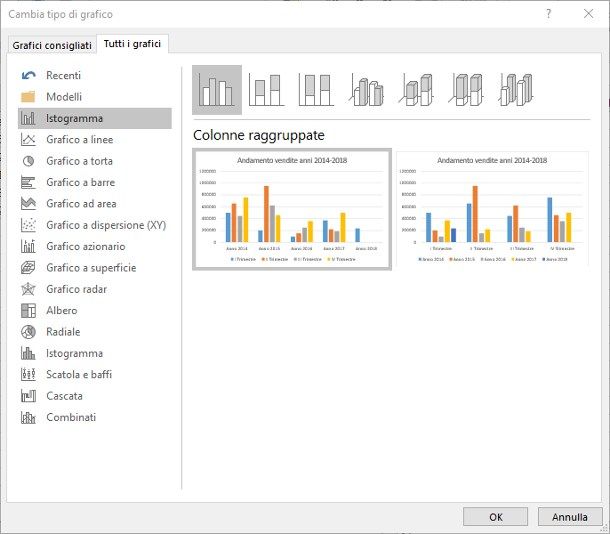The image size is (610, 534).
Task: Click the Grafico a barre icon
Action: pyautogui.click(x=28, y=182)
